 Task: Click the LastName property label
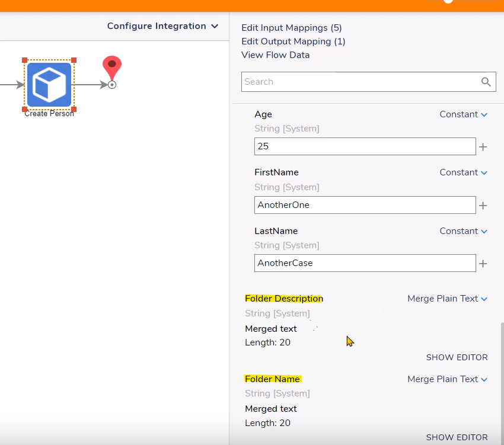(276, 231)
